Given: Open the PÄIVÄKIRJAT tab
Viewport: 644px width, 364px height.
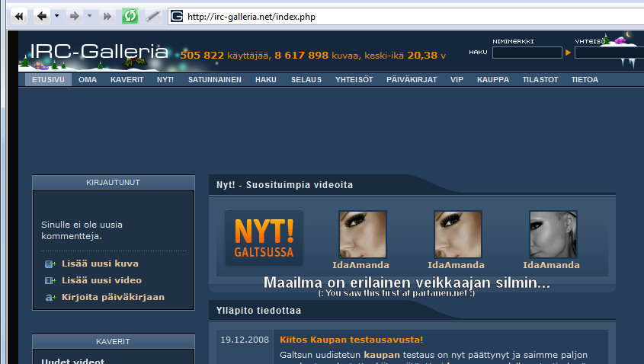Looking at the screenshot, I should [412, 80].
